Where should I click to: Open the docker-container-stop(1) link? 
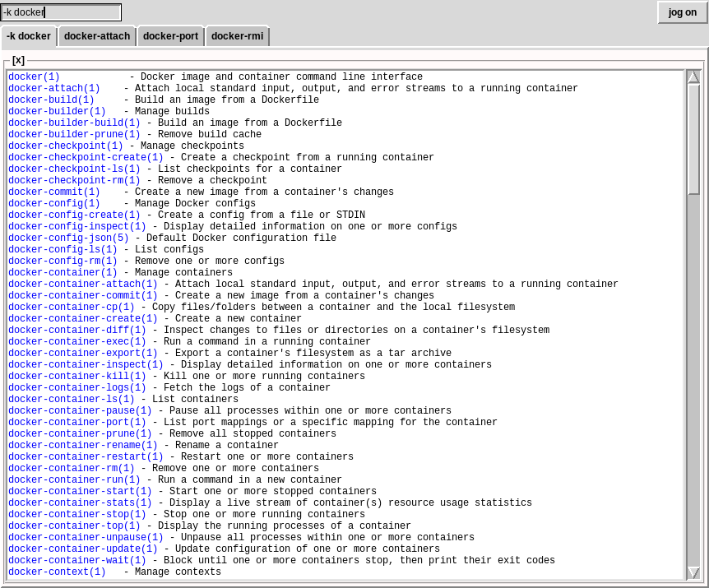[x=76, y=515]
